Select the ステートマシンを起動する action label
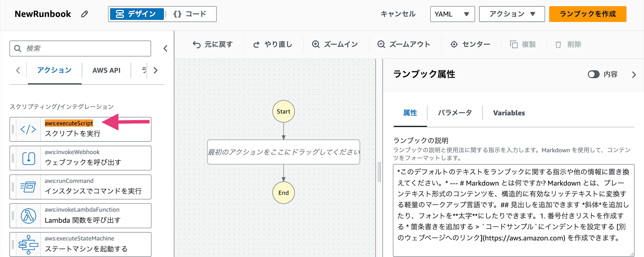This screenshot has height=257, width=644. coord(86,249)
